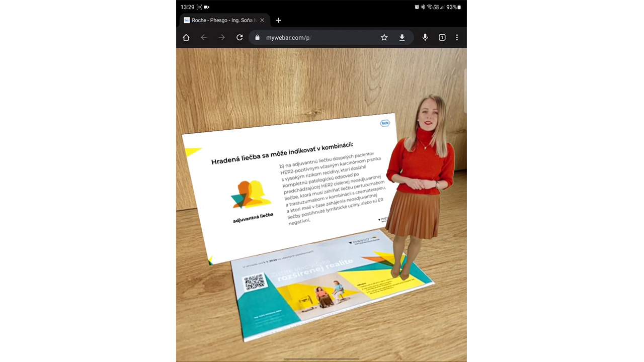Select the Roche - Phesgo browser tab
Viewport: 644px width, 362px height.
[224, 21]
